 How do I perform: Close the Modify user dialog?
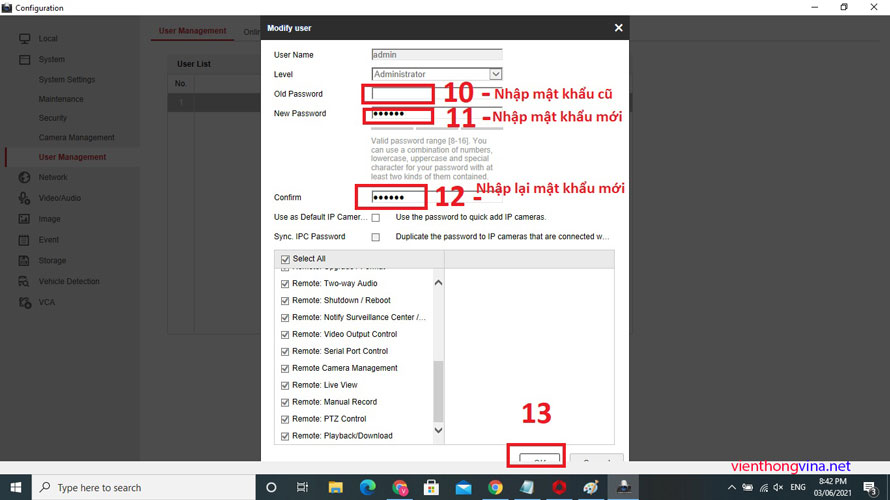coord(618,28)
